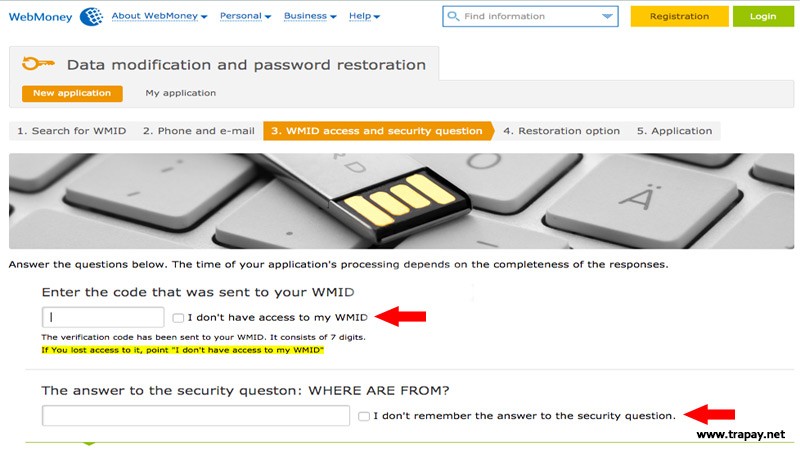This screenshot has height=450, width=800.
Task: Select the New application tab
Action: 72,93
